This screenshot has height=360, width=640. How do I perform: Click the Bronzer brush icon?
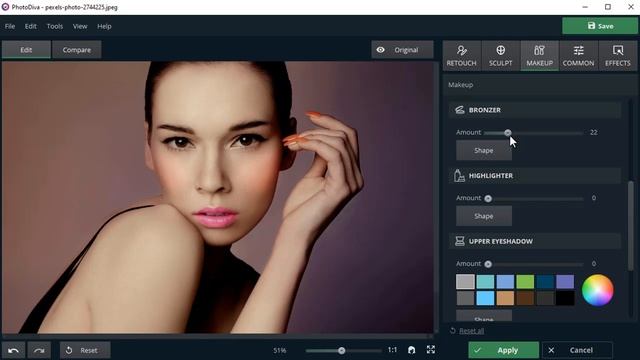460,110
